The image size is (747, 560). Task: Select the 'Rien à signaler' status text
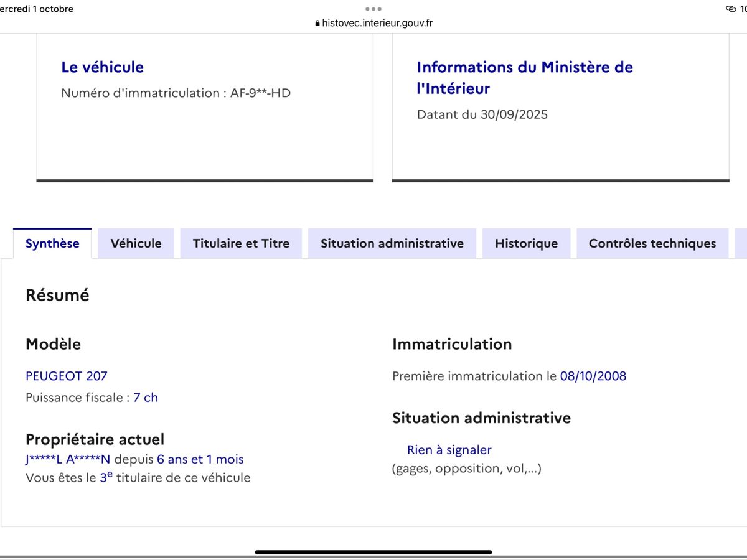[x=449, y=450]
